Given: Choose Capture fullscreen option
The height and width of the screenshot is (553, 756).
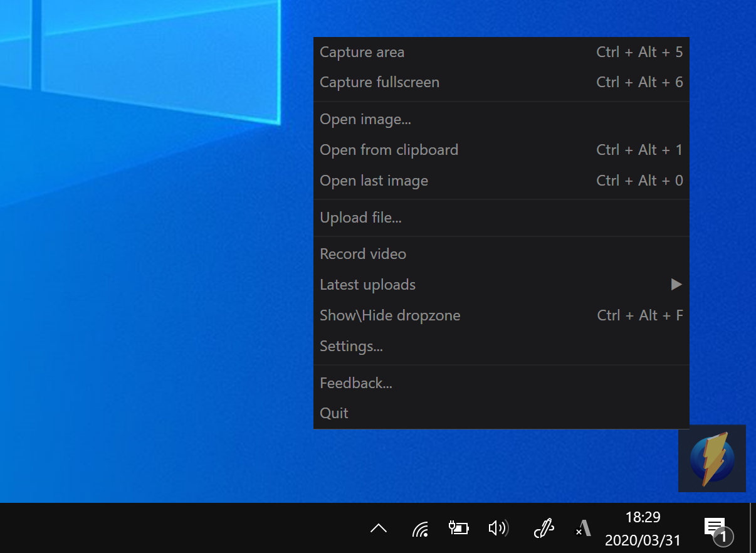Looking at the screenshot, I should pyautogui.click(x=501, y=82).
